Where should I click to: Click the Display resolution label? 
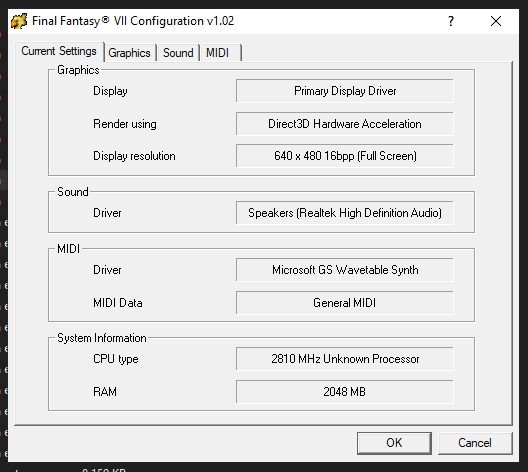click(x=134, y=156)
